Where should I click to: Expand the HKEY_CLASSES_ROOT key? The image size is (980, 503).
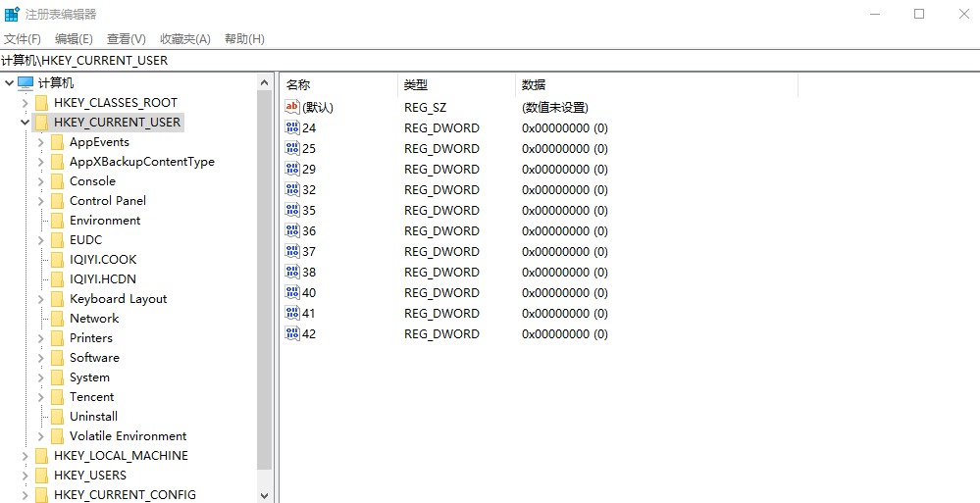pos(25,103)
